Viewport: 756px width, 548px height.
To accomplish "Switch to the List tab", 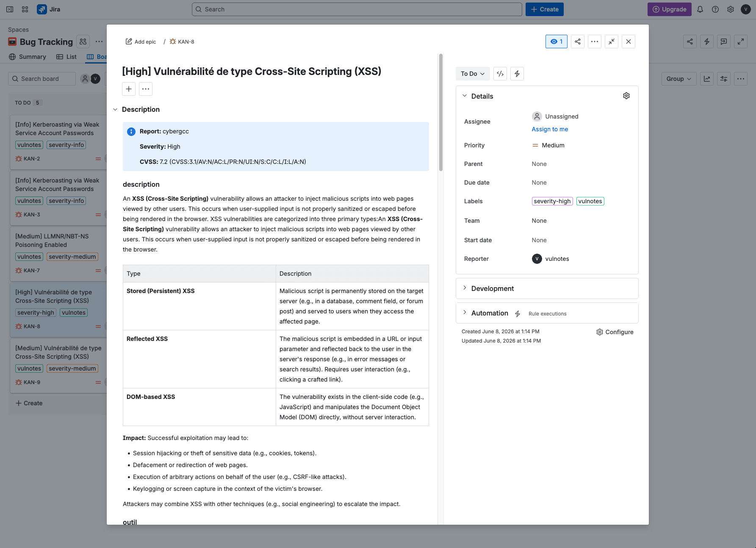I will pos(66,57).
